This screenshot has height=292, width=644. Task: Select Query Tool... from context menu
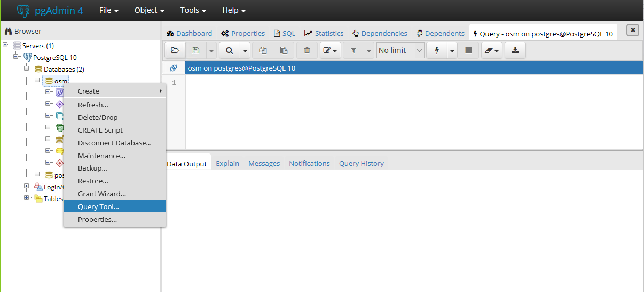coord(98,206)
